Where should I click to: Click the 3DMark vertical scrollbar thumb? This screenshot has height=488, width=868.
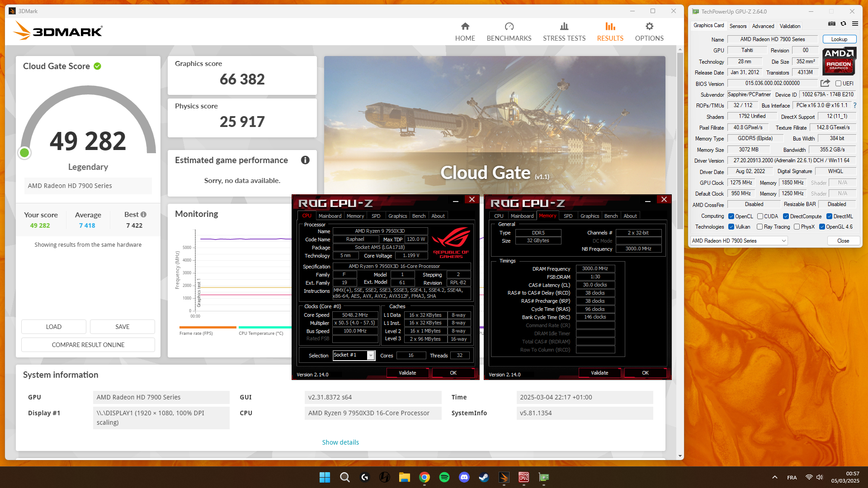tap(680, 140)
